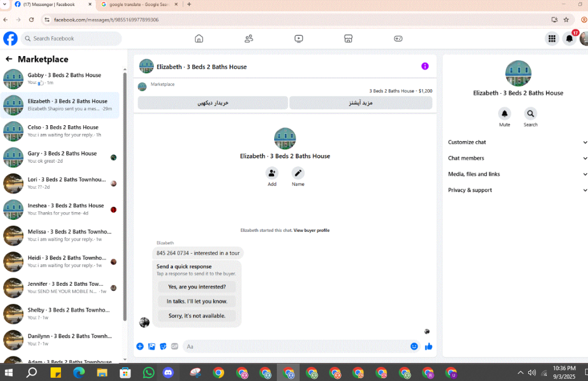Expand the Customize chat section
Screen dimensions: 588x381
click(x=517, y=142)
